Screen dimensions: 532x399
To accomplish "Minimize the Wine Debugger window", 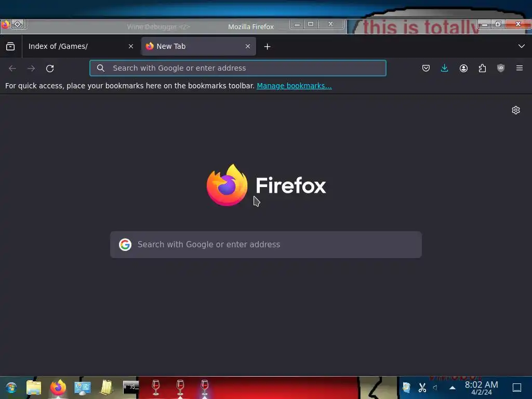I will tap(297, 24).
